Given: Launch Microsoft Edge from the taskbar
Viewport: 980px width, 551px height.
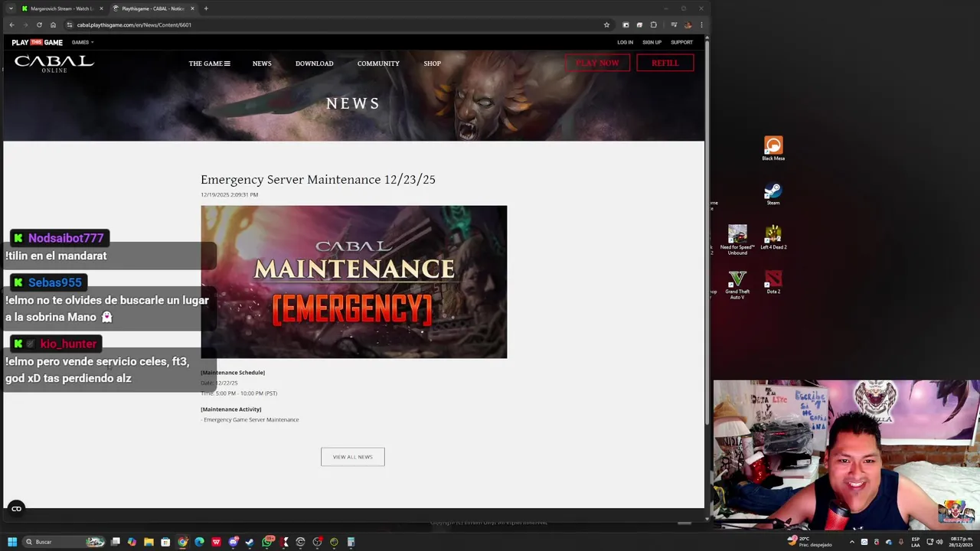Looking at the screenshot, I should [x=199, y=542].
